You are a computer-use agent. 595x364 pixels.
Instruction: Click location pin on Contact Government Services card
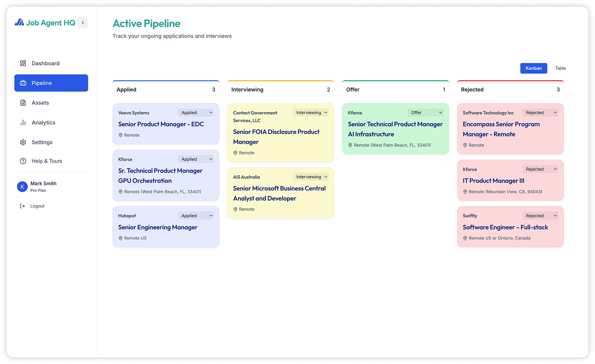[x=235, y=153]
